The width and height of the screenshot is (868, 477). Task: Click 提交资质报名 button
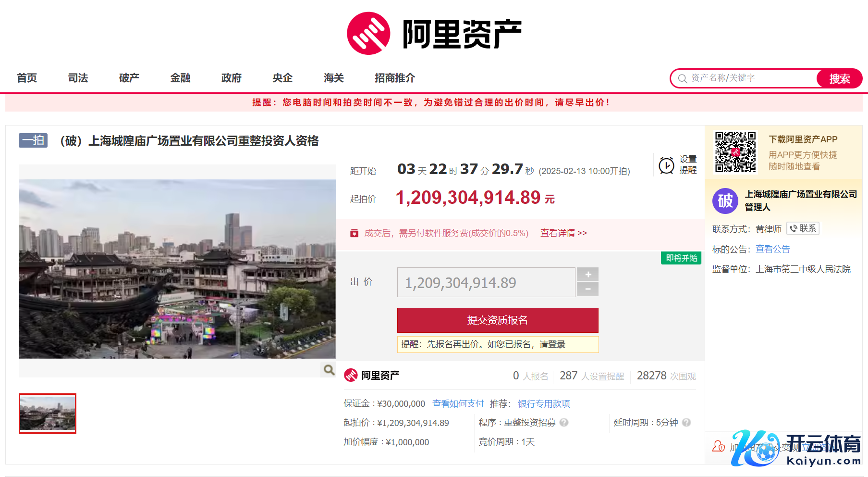[x=497, y=320]
